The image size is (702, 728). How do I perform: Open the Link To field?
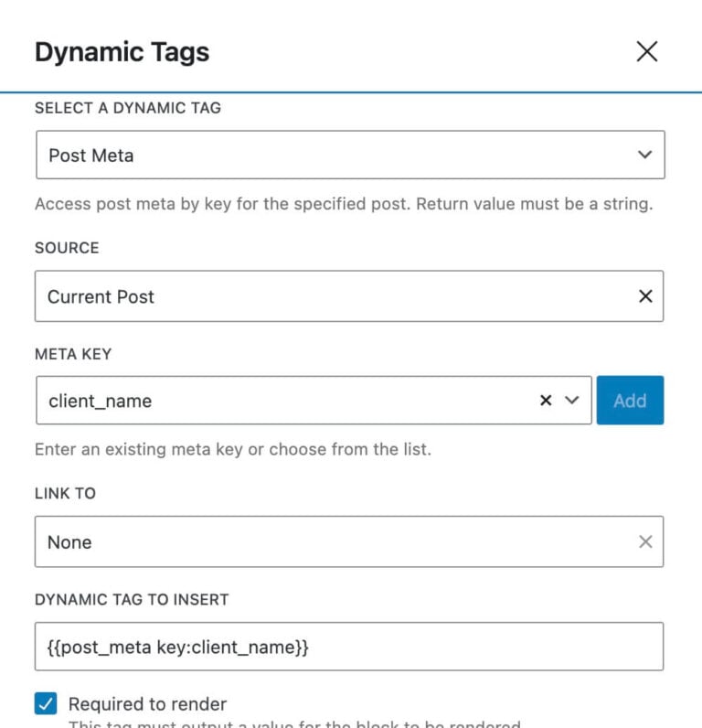(349, 541)
